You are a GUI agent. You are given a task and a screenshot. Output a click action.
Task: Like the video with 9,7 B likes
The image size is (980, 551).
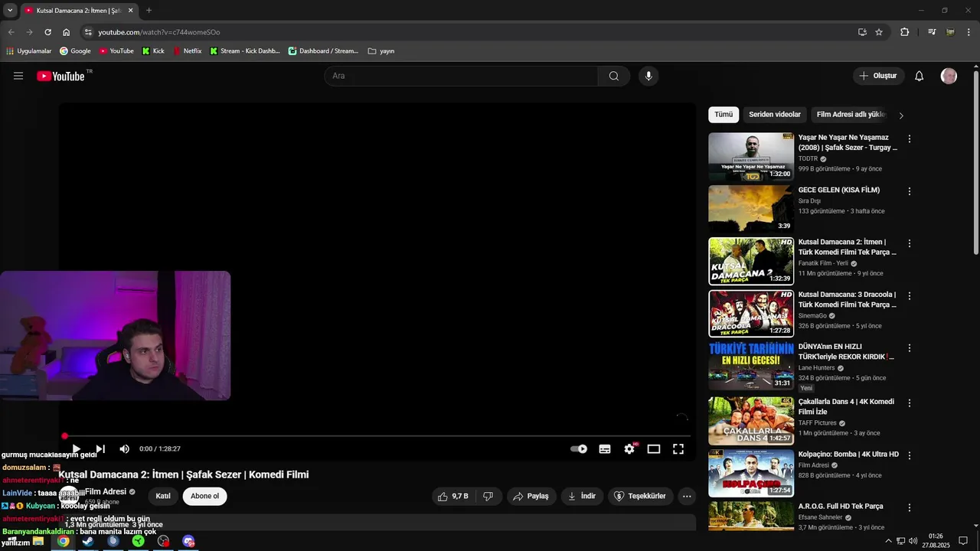click(x=452, y=496)
